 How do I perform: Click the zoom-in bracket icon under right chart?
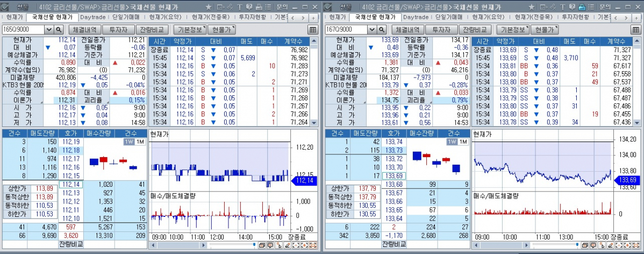pos(627,245)
